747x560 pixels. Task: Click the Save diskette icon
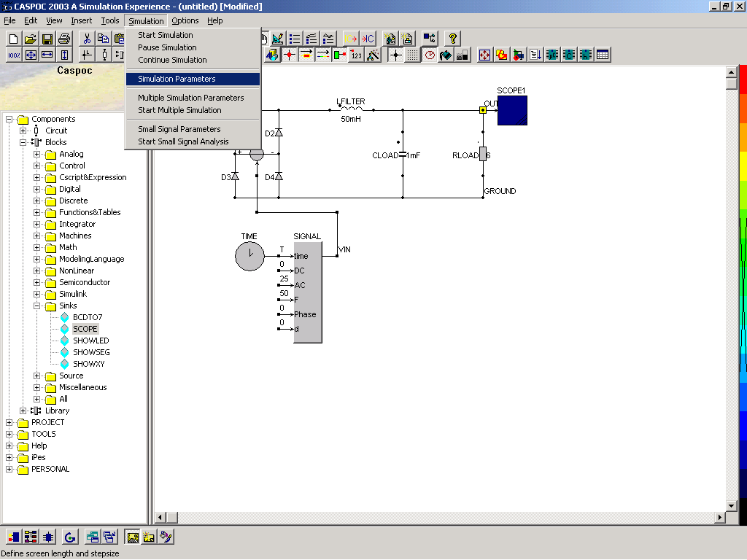pos(47,39)
